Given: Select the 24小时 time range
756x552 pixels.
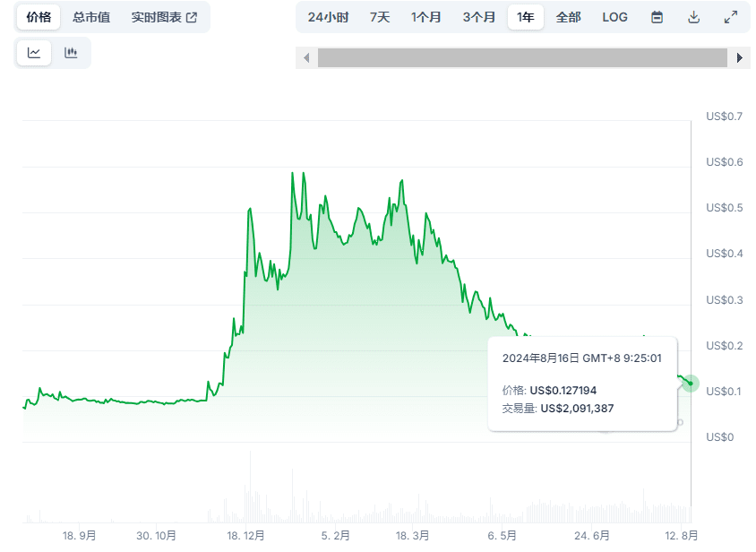Looking at the screenshot, I should pos(328,17).
